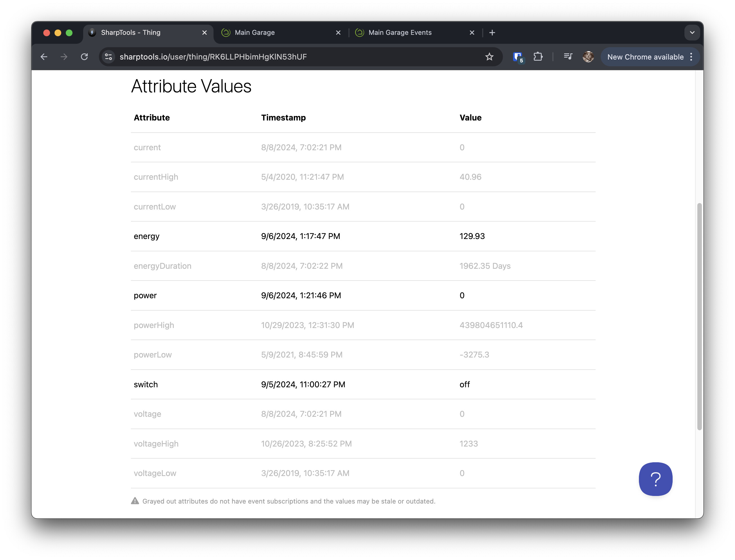Open the site information icon in address bar
Screen dimensions: 735x560
click(x=108, y=57)
